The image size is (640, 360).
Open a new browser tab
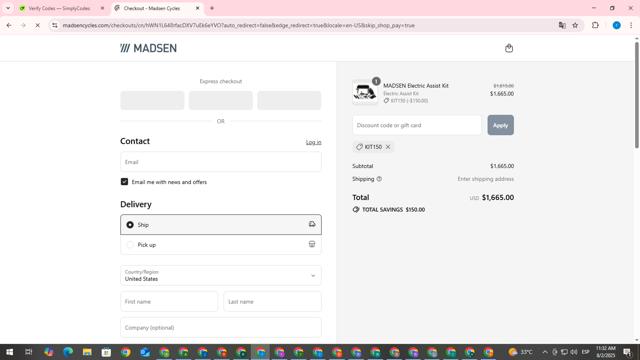pos(212,8)
